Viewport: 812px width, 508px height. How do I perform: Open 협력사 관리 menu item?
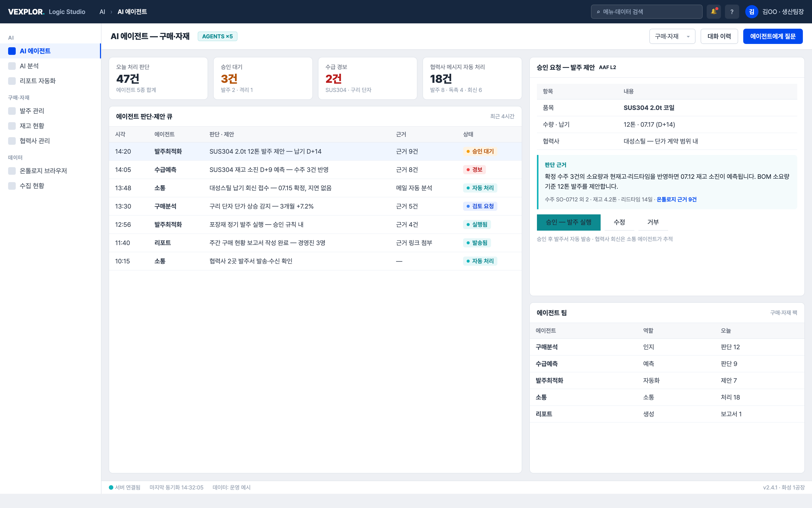50,141
